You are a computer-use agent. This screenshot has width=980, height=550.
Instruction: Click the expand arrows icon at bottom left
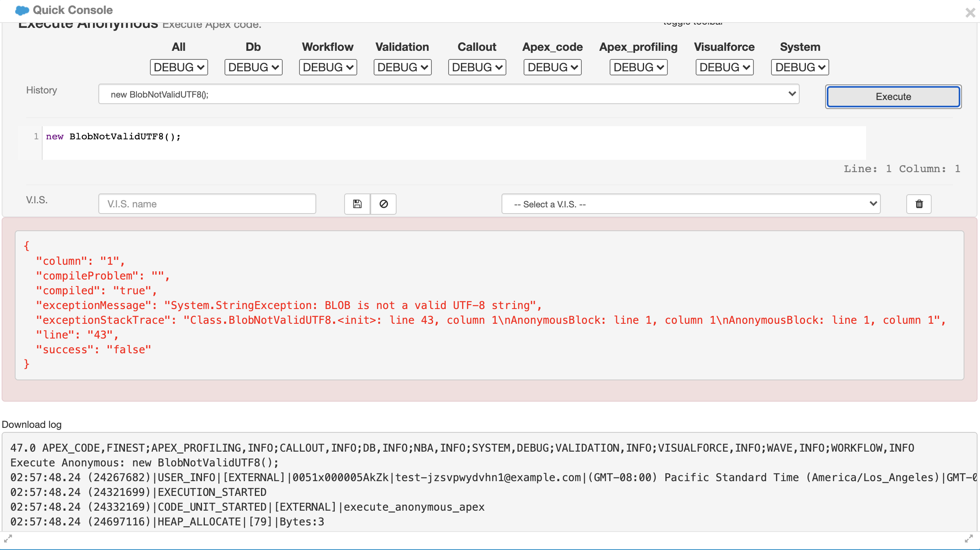(x=8, y=539)
